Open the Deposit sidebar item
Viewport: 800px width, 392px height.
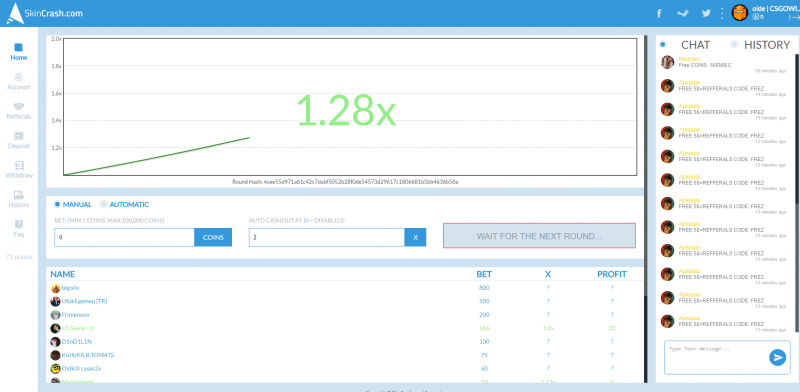tap(19, 140)
